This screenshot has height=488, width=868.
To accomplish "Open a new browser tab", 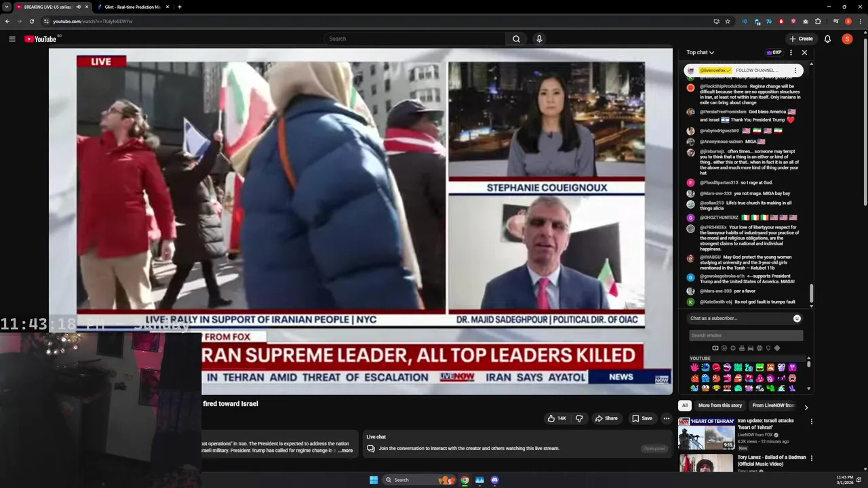I will [179, 7].
